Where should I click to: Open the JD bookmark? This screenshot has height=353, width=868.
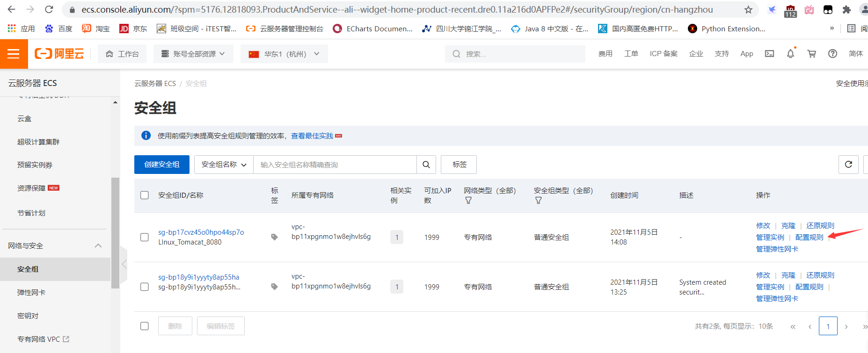click(133, 29)
